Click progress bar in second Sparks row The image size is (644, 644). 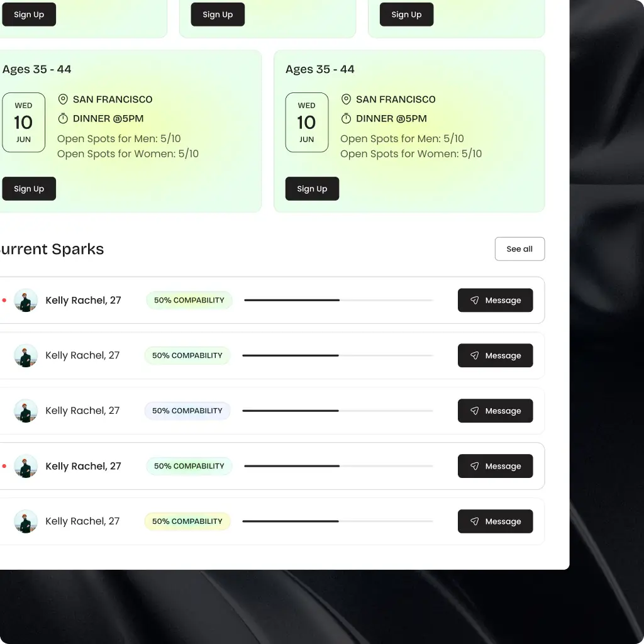338,355
